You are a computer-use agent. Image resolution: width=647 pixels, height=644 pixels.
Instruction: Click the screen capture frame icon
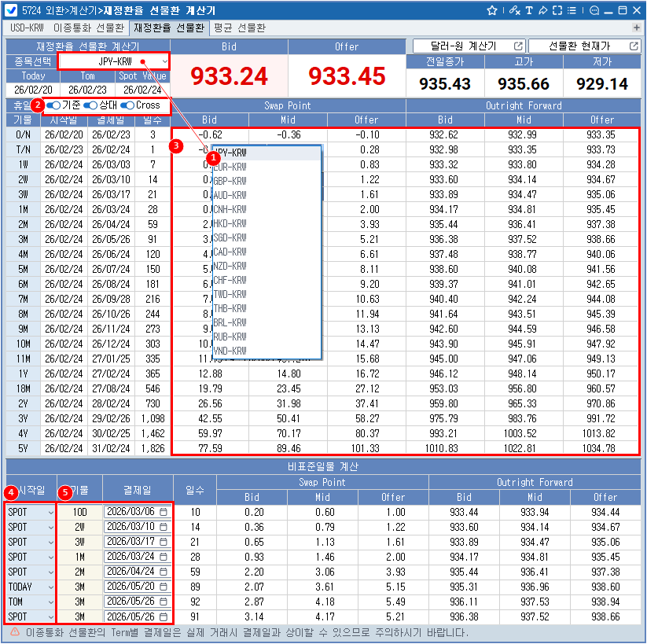tap(557, 10)
